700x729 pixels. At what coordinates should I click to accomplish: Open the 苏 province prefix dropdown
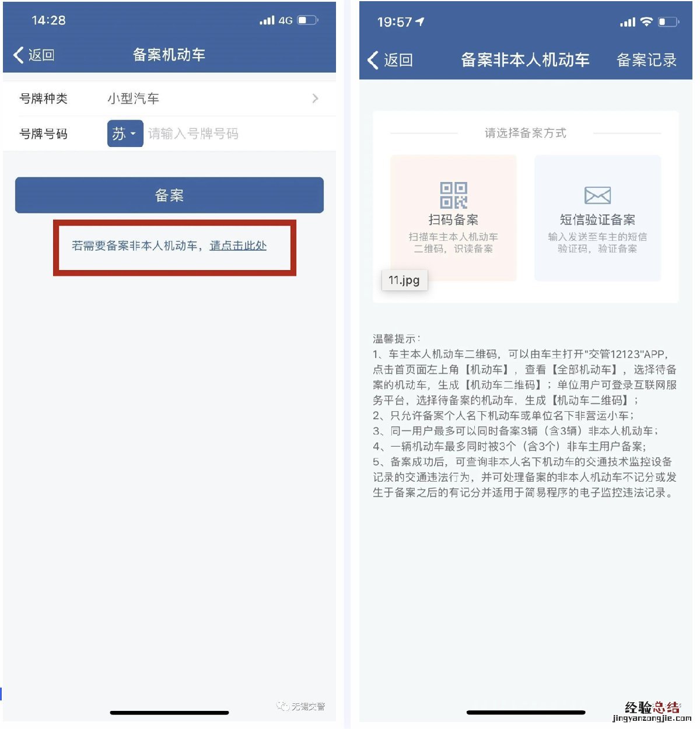(125, 134)
